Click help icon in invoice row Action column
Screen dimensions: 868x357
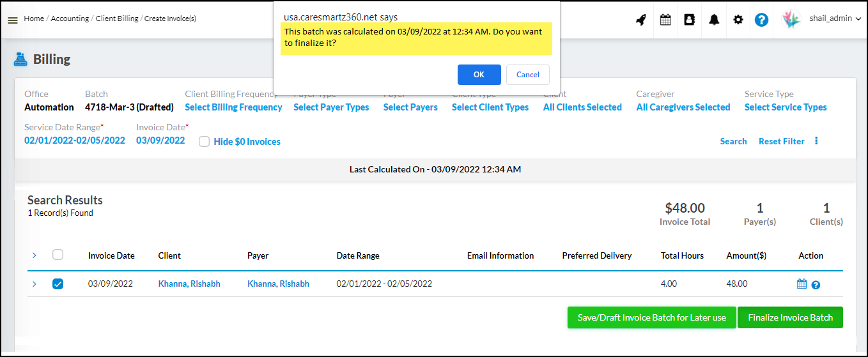coord(816,285)
